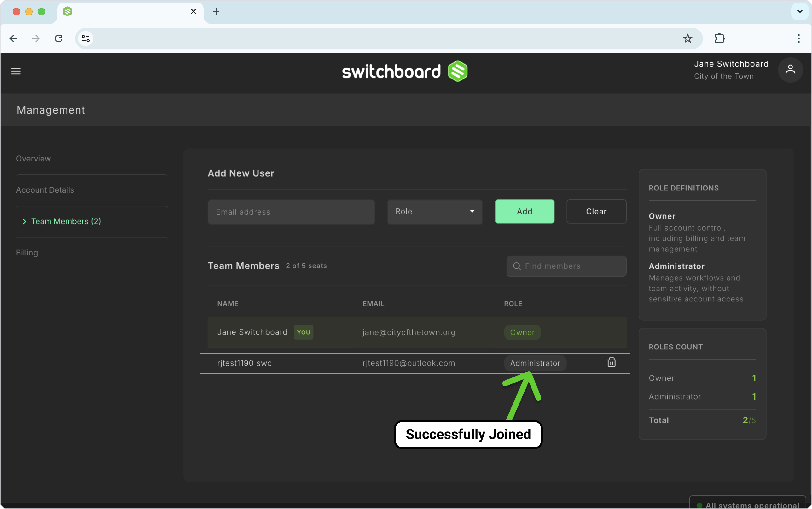Select Team Members (2) in sidebar
This screenshot has width=812, height=509.
click(x=66, y=221)
